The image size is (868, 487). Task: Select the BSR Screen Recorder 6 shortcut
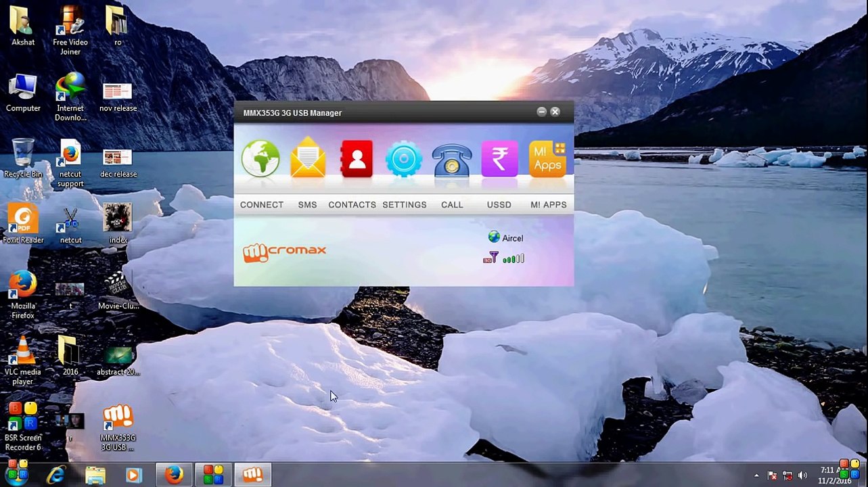(x=23, y=427)
